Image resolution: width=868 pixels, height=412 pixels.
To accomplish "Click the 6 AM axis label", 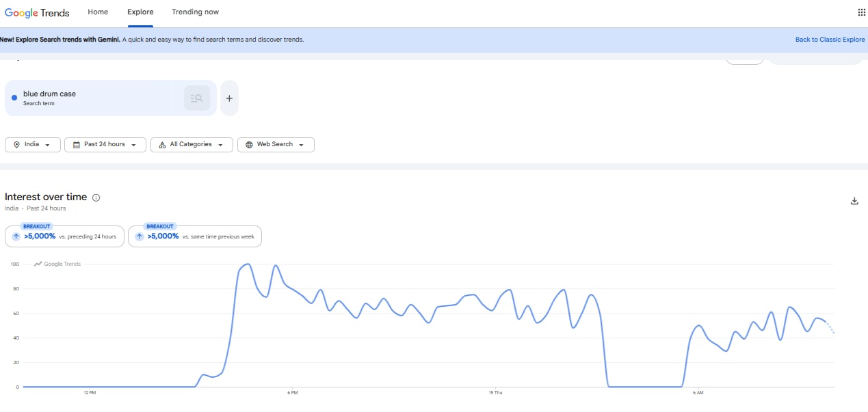I will click(x=698, y=393).
